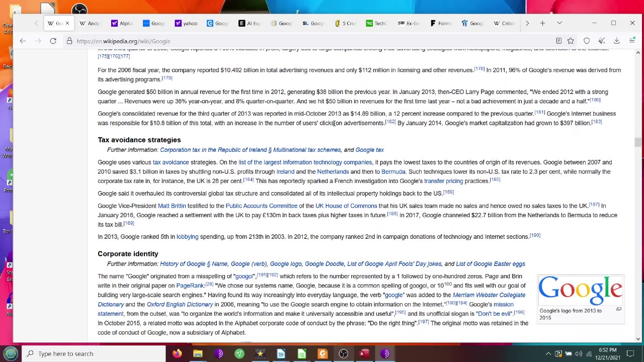644x362 pixels.
Task: Open History of Google § Name link
Action: tap(194, 264)
